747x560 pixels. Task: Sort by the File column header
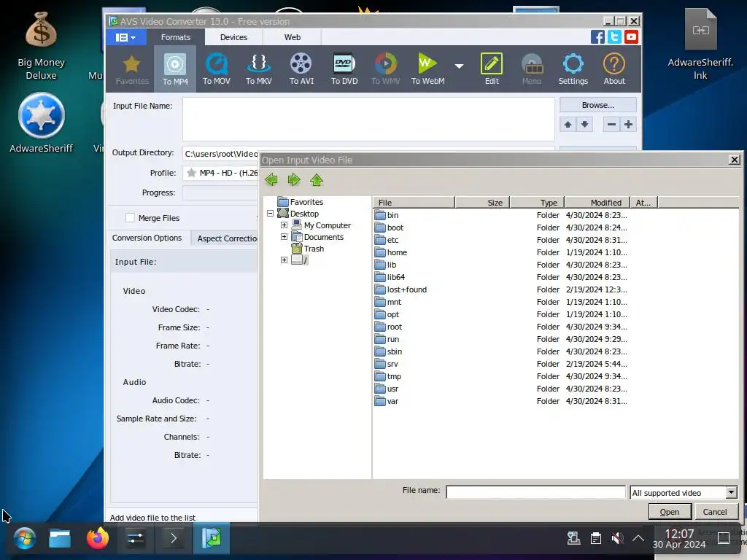coord(414,203)
